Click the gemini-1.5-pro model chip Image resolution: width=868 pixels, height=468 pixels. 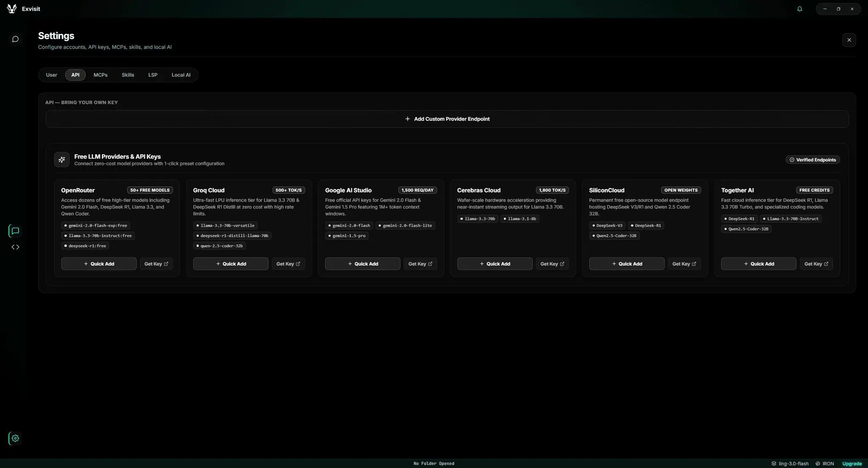347,236
